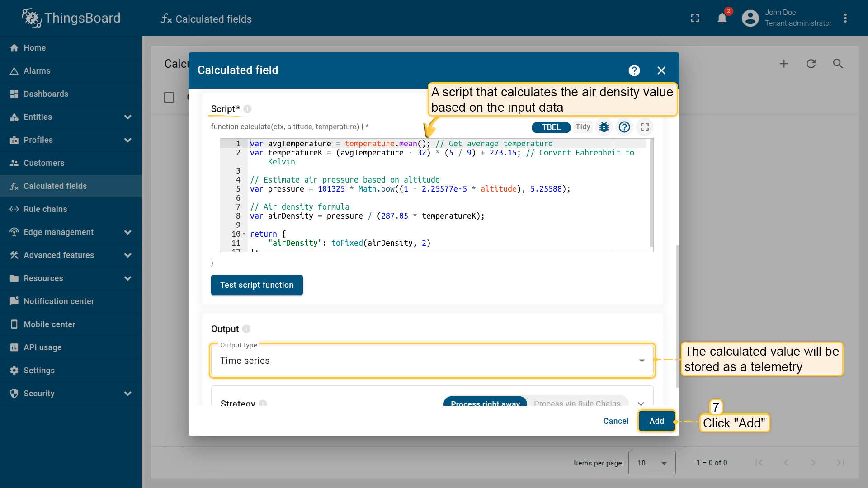Open the Output type dropdown
The width and height of the screenshot is (868, 488).
pos(432,361)
